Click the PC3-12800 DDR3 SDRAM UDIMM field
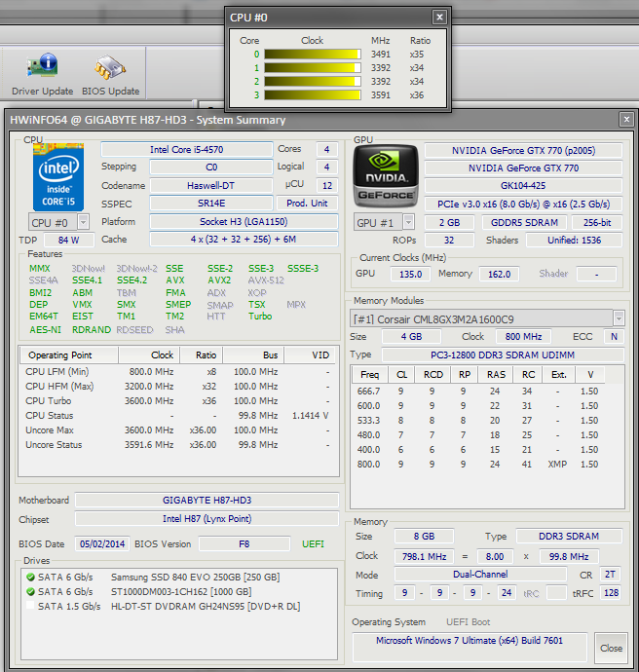 [x=503, y=355]
